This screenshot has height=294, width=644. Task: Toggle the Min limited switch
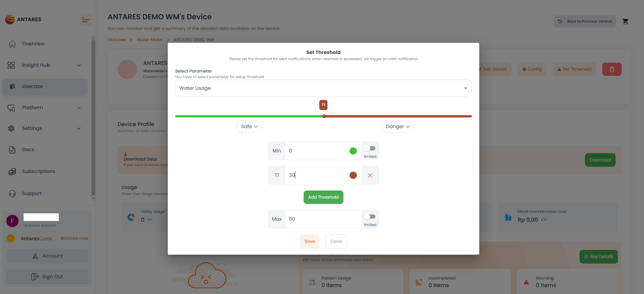370,148
